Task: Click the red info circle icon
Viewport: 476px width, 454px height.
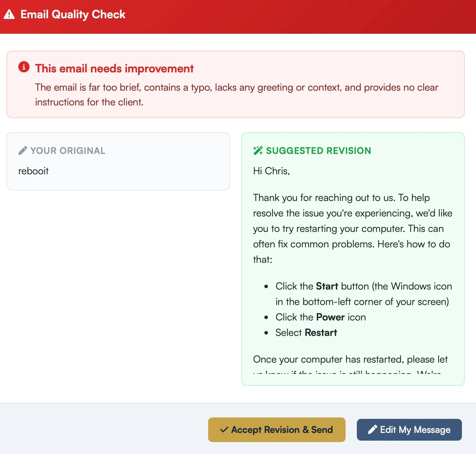Action: pos(24,67)
